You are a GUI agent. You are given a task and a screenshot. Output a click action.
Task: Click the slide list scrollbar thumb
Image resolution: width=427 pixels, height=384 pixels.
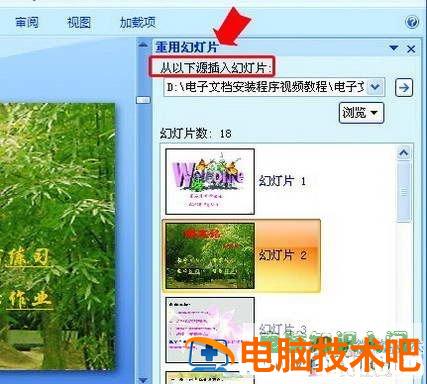click(x=404, y=192)
